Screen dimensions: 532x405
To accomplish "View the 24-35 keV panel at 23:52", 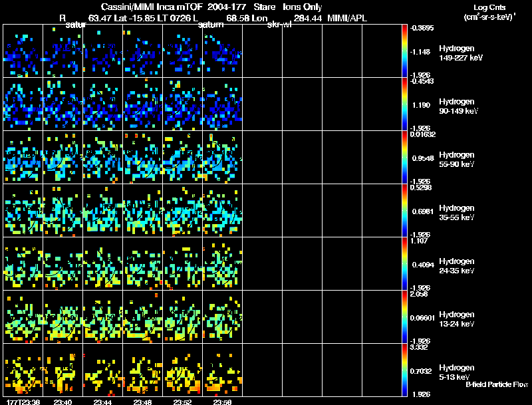I will (183, 264).
